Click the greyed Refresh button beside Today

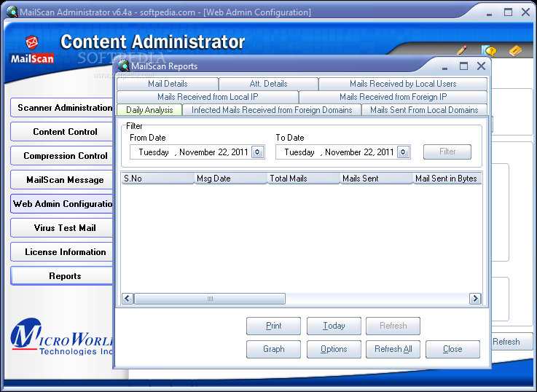(393, 326)
